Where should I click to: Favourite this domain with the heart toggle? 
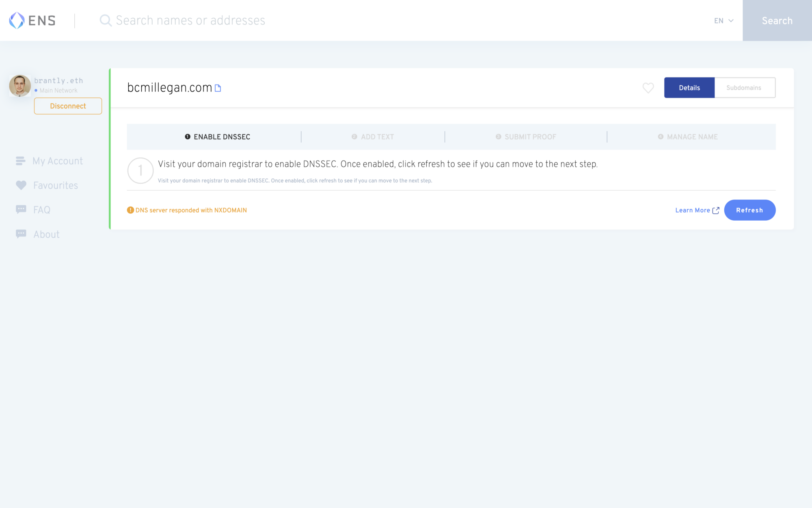(x=648, y=88)
